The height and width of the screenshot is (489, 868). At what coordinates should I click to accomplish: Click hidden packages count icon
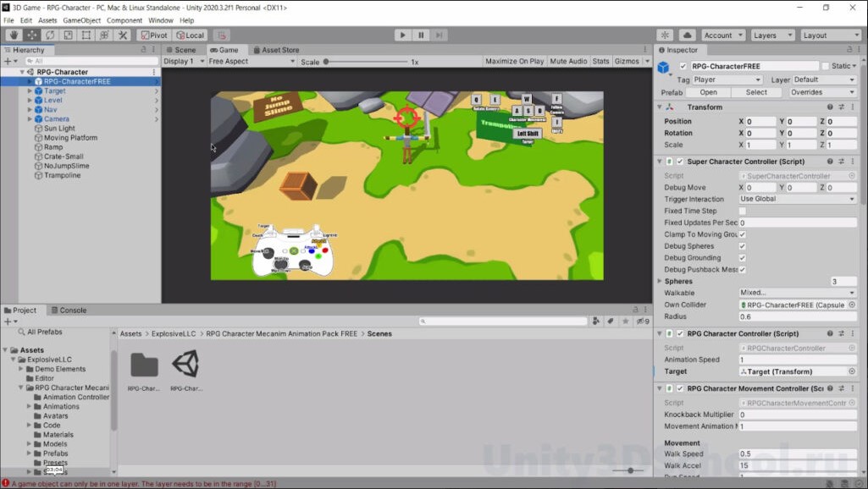pyautogui.click(x=643, y=321)
